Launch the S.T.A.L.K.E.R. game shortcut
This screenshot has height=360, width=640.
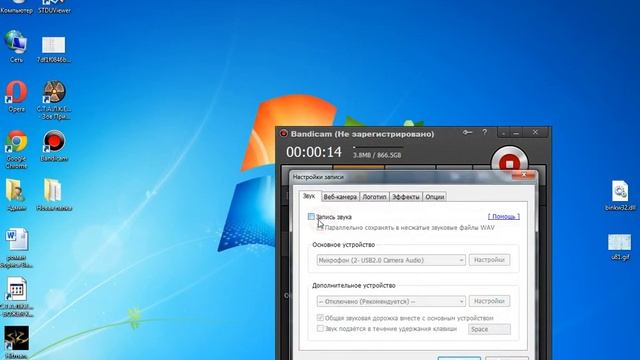click(x=54, y=100)
